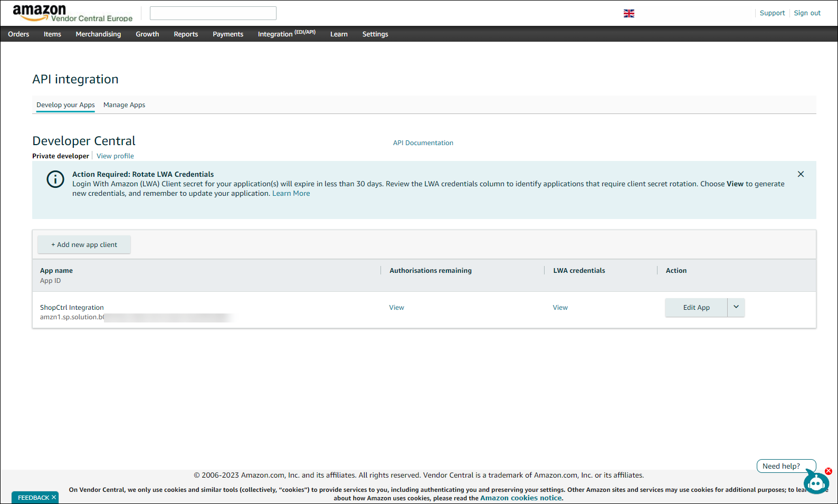Click the Private developer label
The image size is (838, 504).
pos(61,156)
